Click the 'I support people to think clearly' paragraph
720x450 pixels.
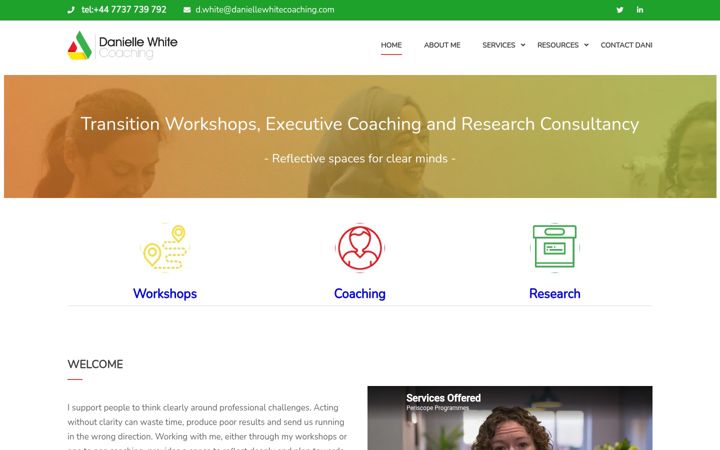pos(207,427)
